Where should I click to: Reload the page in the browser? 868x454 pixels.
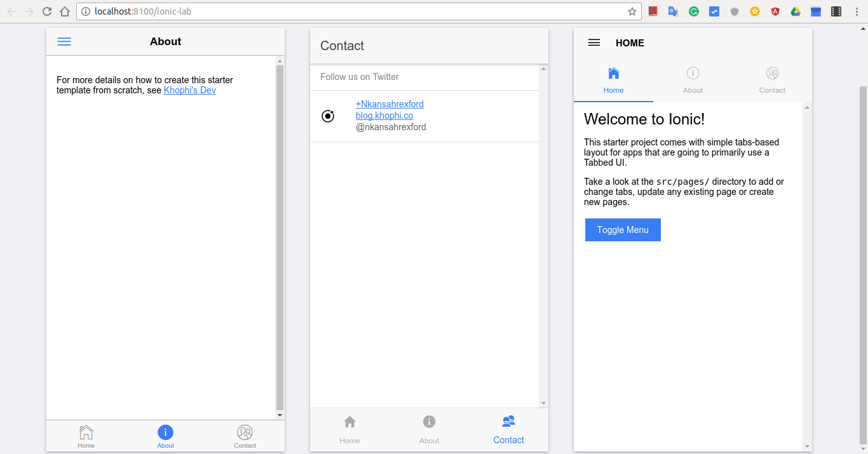(47, 11)
